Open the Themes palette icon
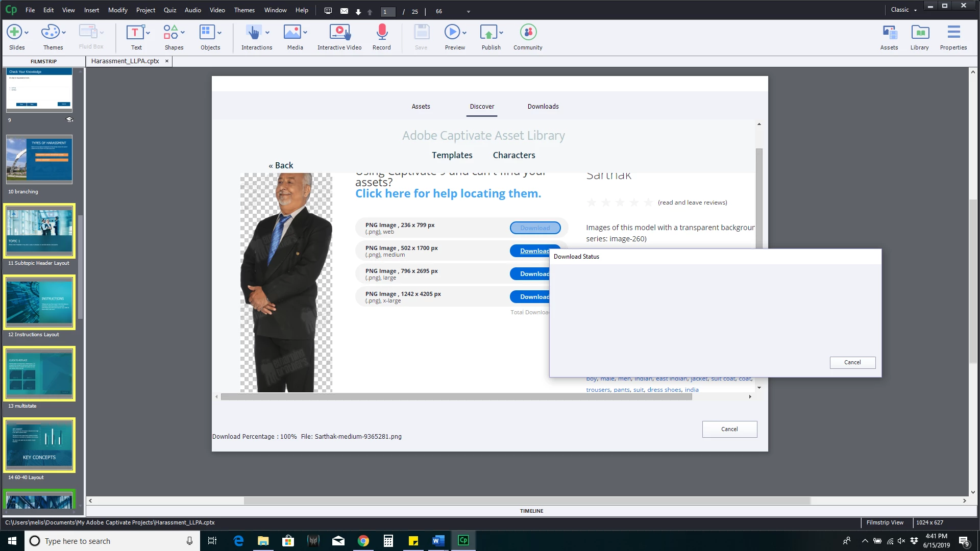The image size is (980, 551). pyautogui.click(x=50, y=32)
